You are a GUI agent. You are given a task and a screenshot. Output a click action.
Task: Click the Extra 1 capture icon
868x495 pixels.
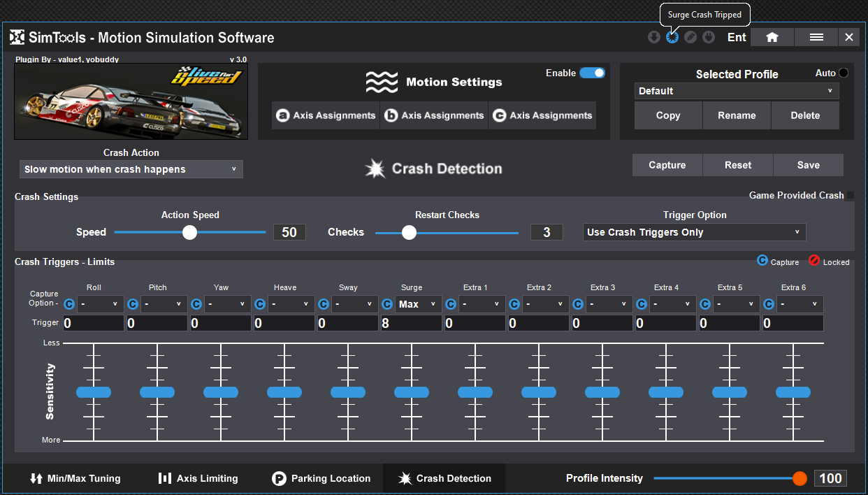451,304
